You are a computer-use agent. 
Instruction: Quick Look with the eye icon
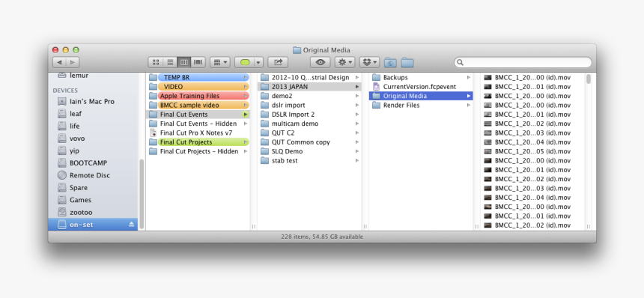click(x=321, y=62)
